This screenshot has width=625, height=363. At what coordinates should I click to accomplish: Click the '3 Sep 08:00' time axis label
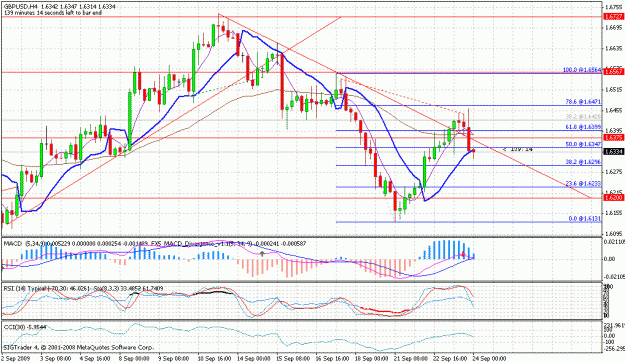pos(56,359)
